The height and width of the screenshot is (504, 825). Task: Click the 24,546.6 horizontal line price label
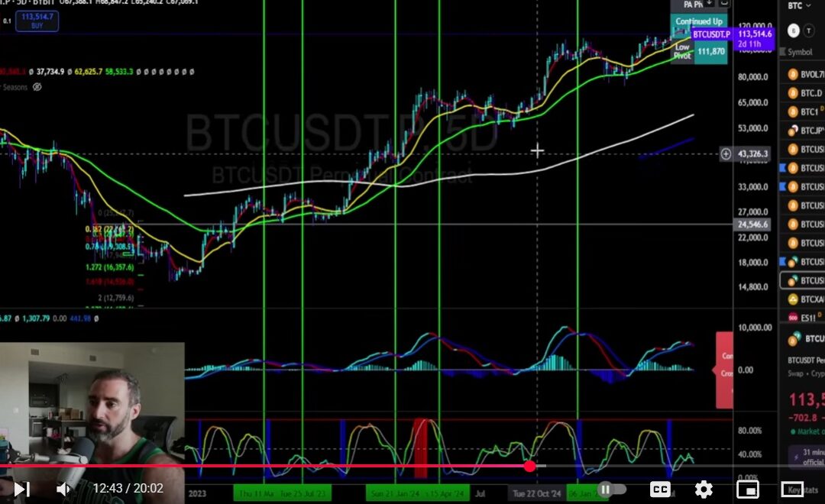click(x=752, y=225)
